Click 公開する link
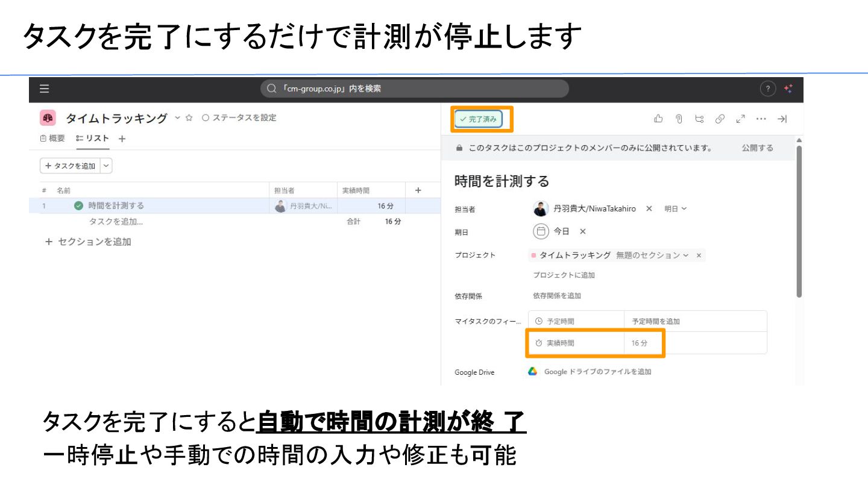This screenshot has height=488, width=868. [757, 148]
